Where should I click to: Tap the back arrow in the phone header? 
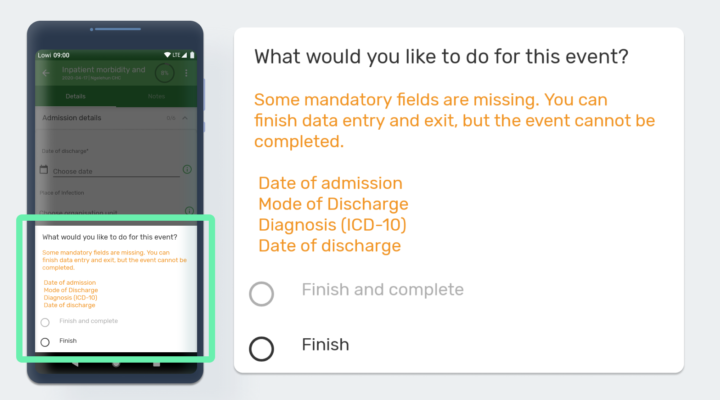pos(46,73)
